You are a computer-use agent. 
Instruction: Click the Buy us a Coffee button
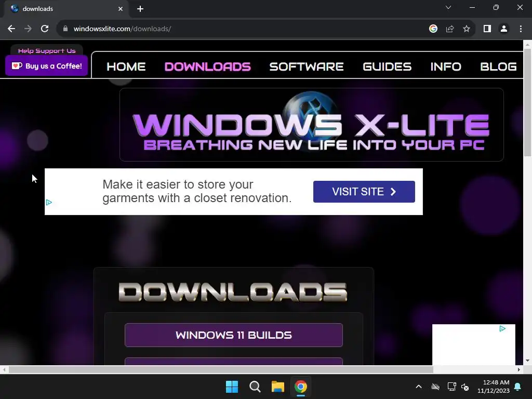pos(46,66)
